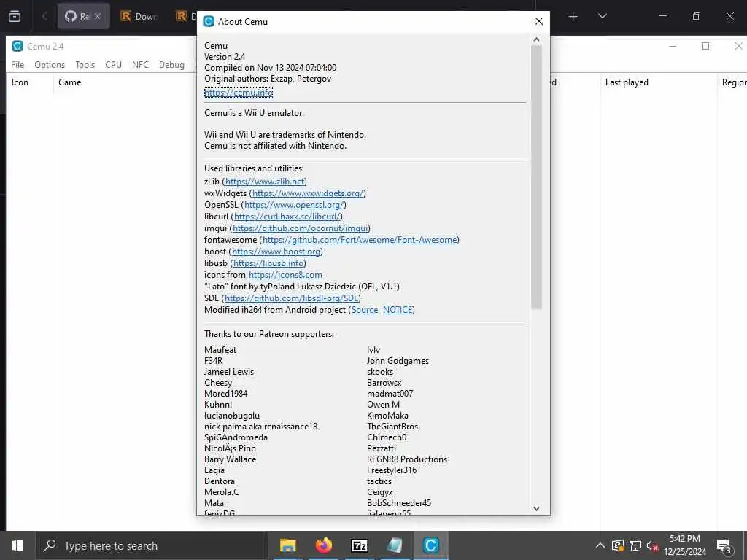747x560 pixels.
Task: Select the patron name Maufeat
Action: coord(220,349)
